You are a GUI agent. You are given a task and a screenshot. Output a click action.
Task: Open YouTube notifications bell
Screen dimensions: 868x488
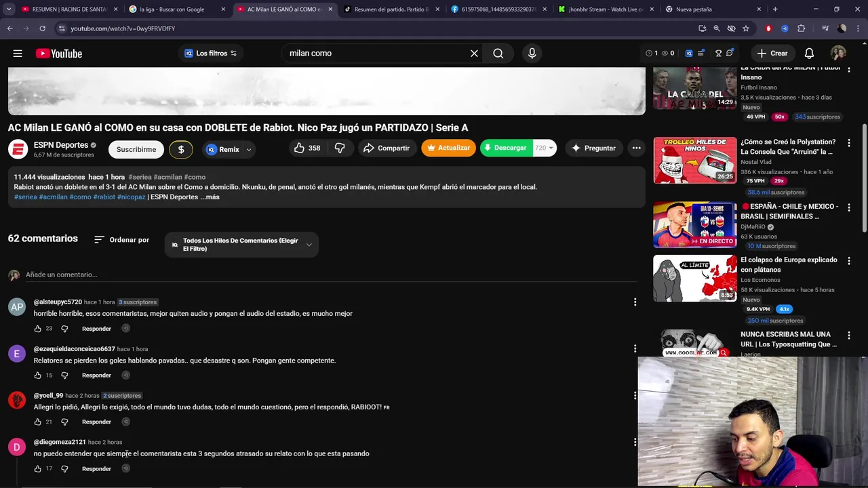(x=809, y=54)
